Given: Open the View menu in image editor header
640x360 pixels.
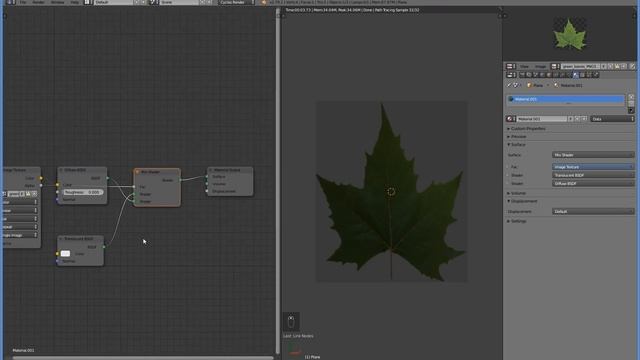Looking at the screenshot, I should [524, 67].
